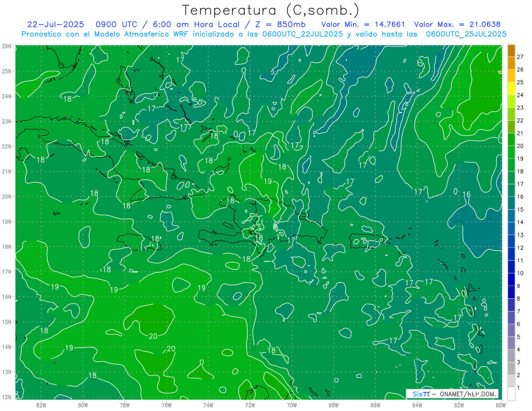Click the "17N" latitude axis label

tap(6, 271)
